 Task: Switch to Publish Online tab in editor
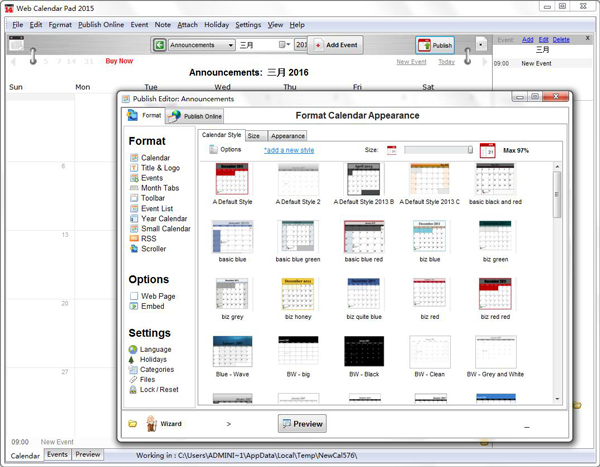[x=195, y=116]
